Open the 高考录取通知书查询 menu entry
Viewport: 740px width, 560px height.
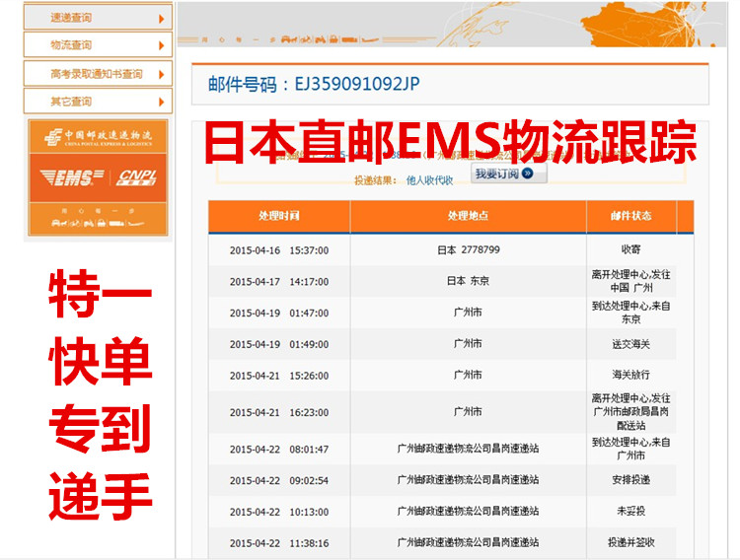click(x=96, y=74)
